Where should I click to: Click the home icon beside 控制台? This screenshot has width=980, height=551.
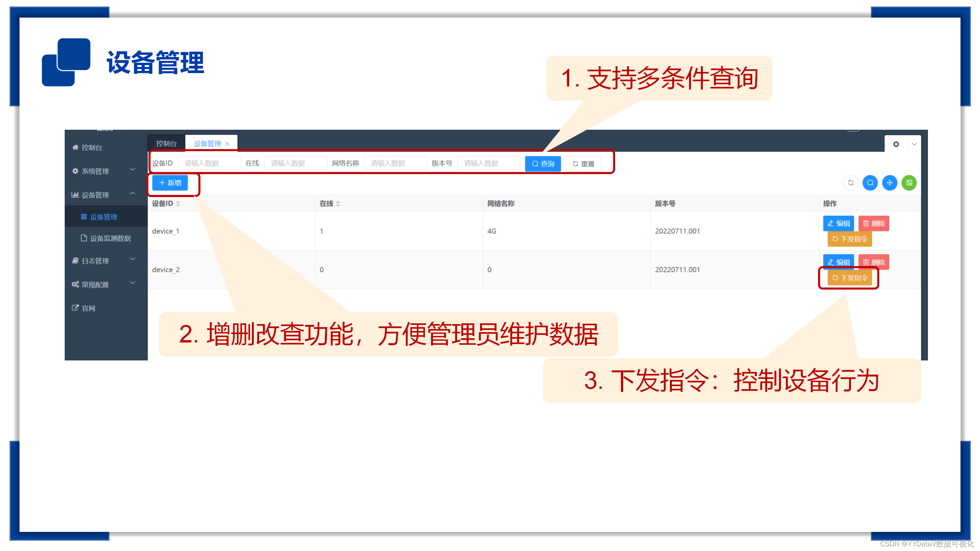click(75, 147)
